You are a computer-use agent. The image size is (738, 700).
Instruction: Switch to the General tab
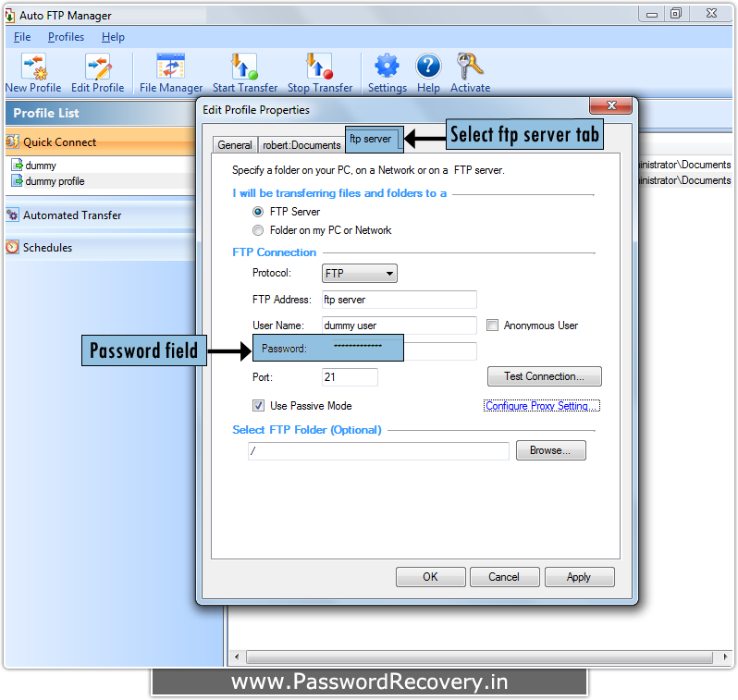coord(234,145)
